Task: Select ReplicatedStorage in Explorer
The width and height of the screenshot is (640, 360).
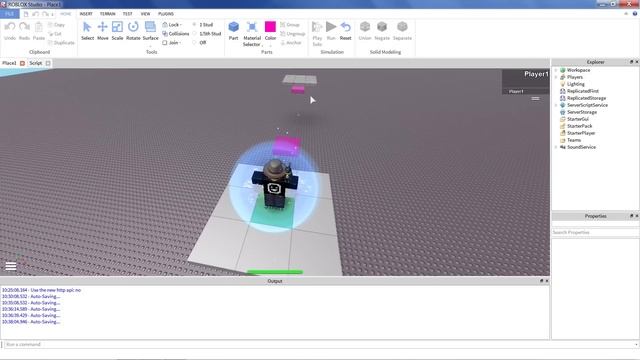Action: [x=586, y=98]
